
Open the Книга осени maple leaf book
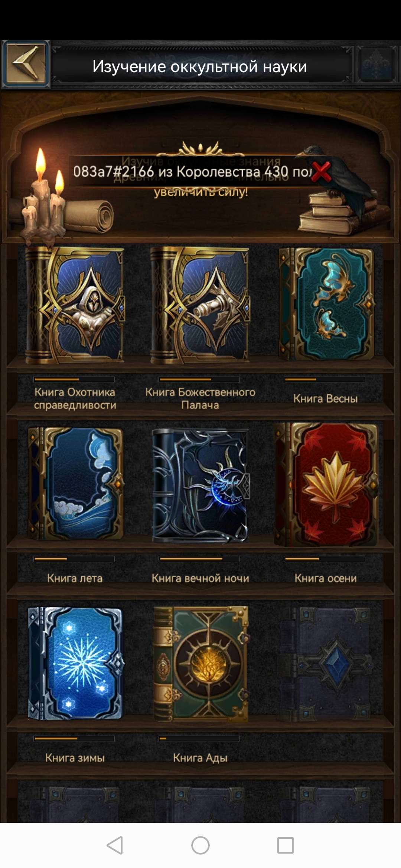326,484
